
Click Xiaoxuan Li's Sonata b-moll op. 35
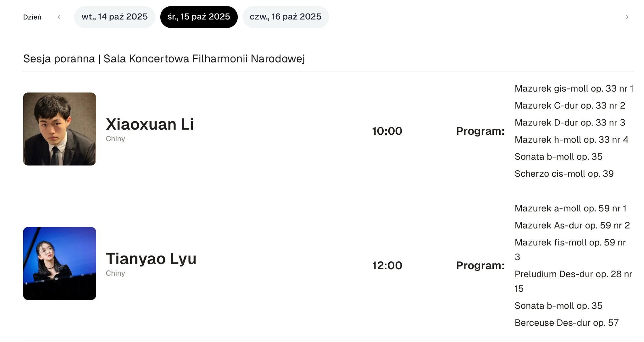[x=558, y=156]
